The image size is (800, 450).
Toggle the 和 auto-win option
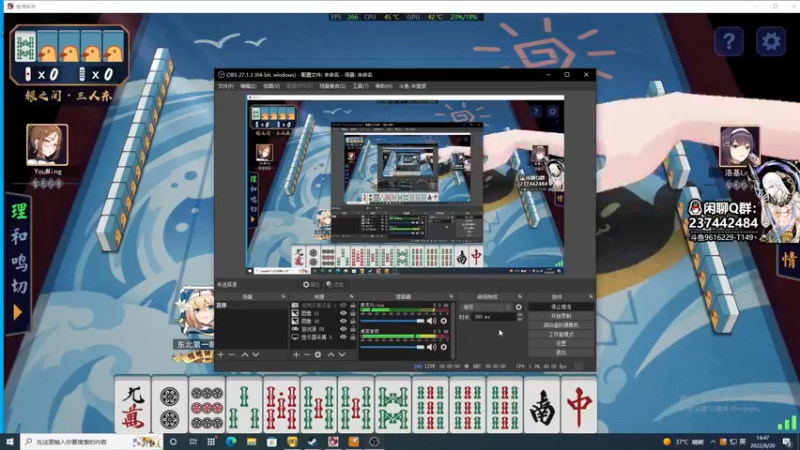click(19, 237)
